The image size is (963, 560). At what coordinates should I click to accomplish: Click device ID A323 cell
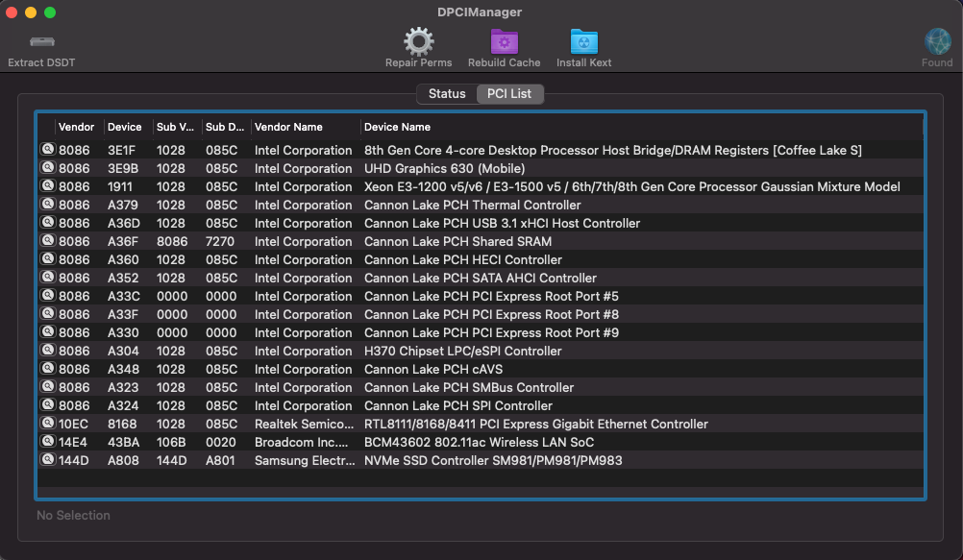(123, 387)
